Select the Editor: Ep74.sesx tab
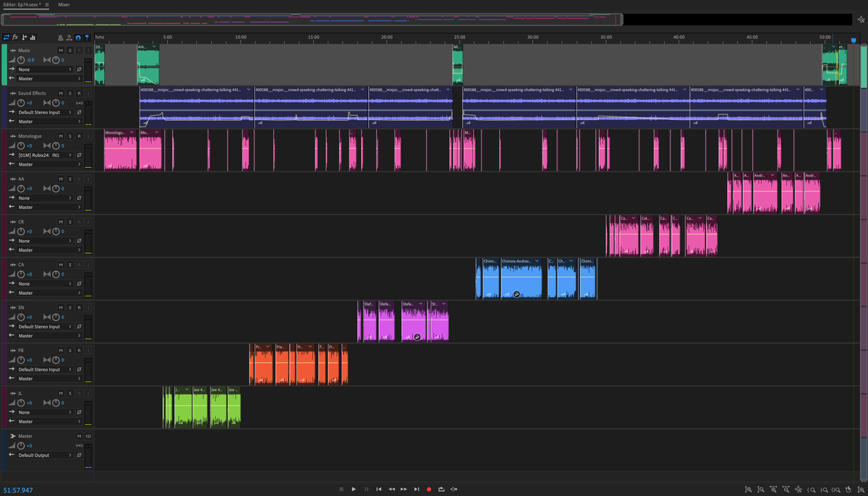 21,4
